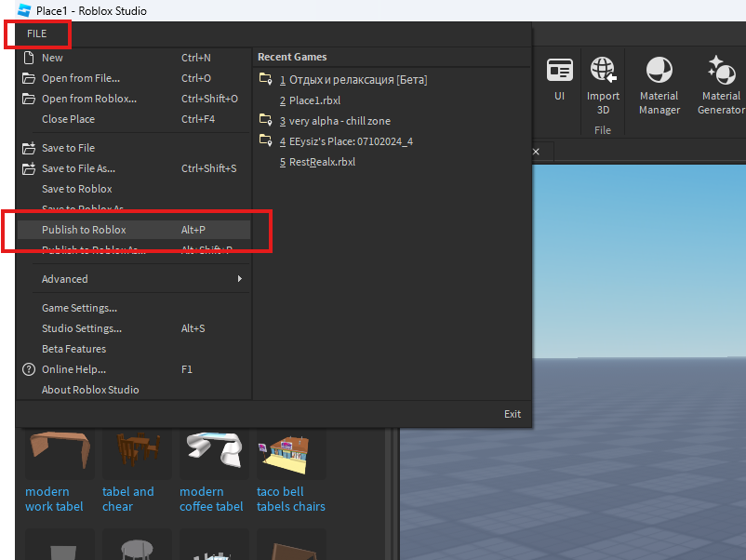Click the Open from Roblox folder icon
Image resolution: width=746 pixels, height=560 pixels.
coord(29,99)
